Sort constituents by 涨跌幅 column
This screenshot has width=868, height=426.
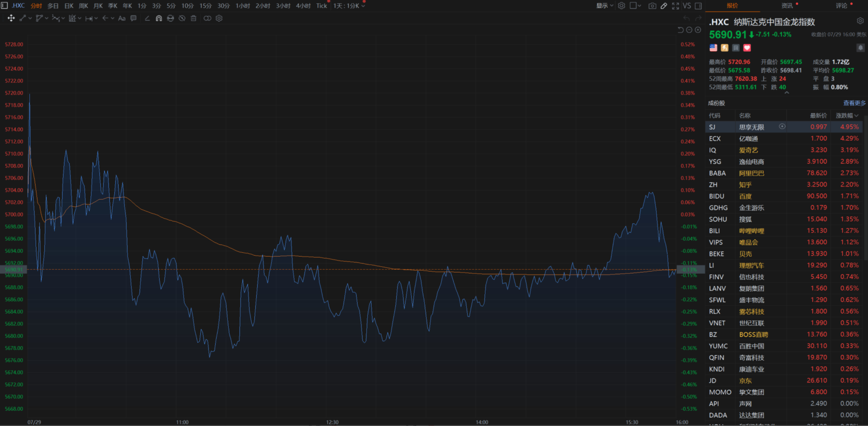coord(847,116)
